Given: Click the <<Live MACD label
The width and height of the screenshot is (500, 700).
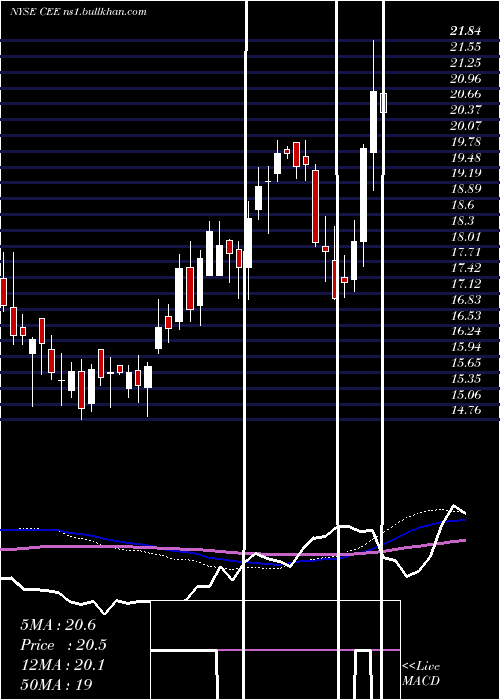Looking at the screenshot, I should pos(421,673).
